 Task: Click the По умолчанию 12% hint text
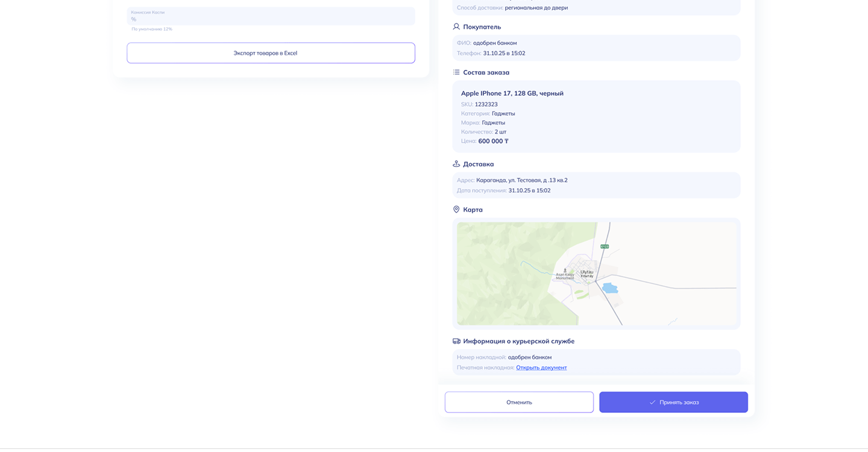(152, 29)
